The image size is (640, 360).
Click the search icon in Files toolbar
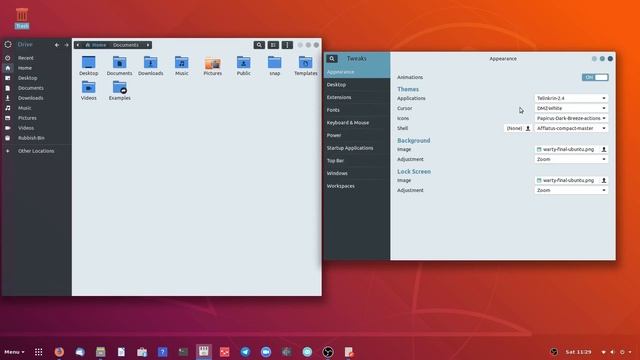259,45
